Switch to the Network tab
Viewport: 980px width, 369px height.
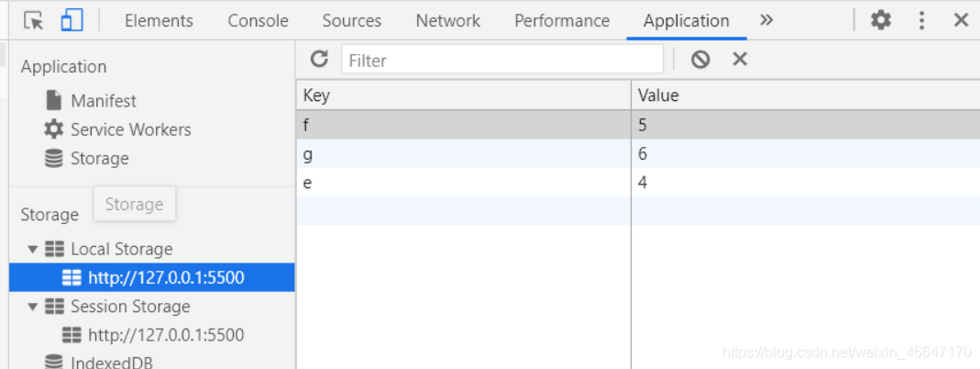pos(447,20)
